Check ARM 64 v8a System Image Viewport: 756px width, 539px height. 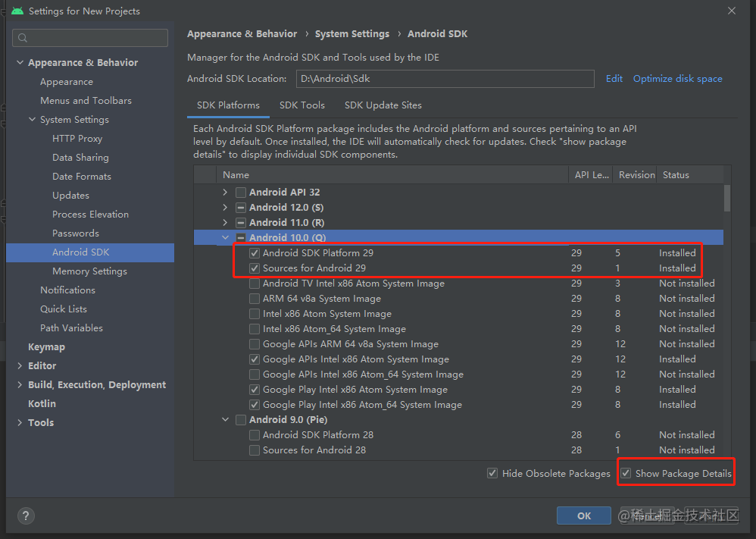pos(254,299)
